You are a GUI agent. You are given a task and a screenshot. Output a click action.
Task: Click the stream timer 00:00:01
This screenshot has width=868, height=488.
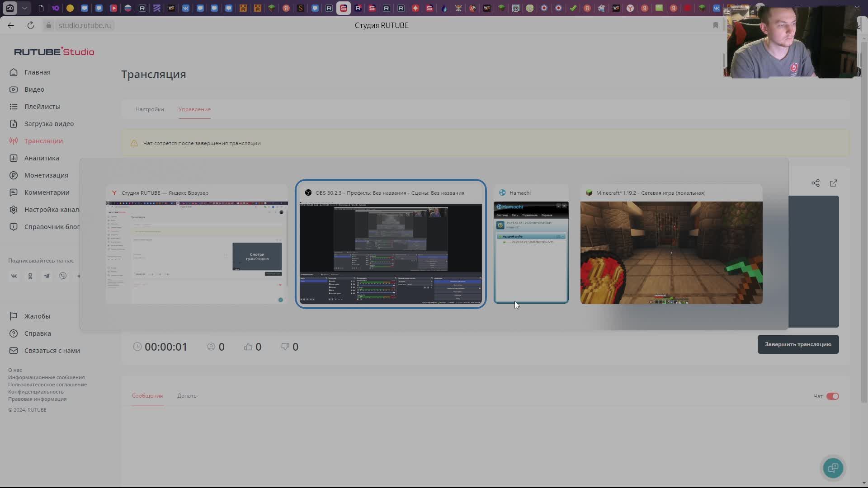166,347
